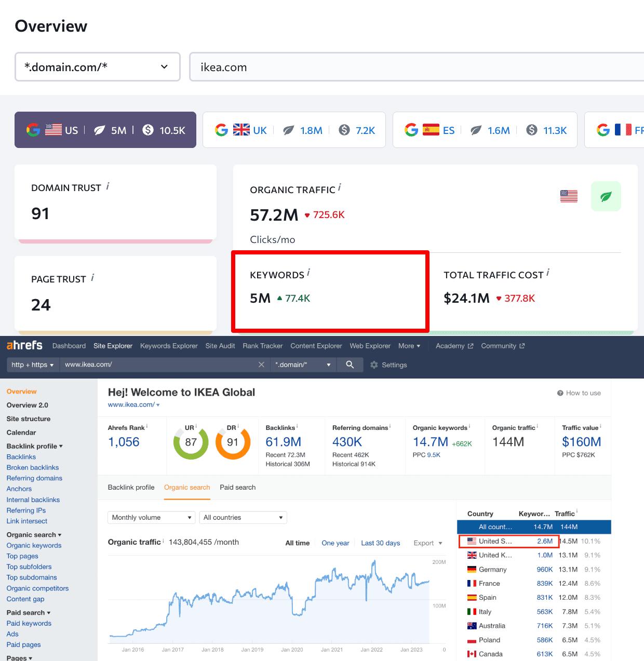This screenshot has width=644, height=661.
Task: Click the 61.9M backlinks value
Action: (283, 442)
